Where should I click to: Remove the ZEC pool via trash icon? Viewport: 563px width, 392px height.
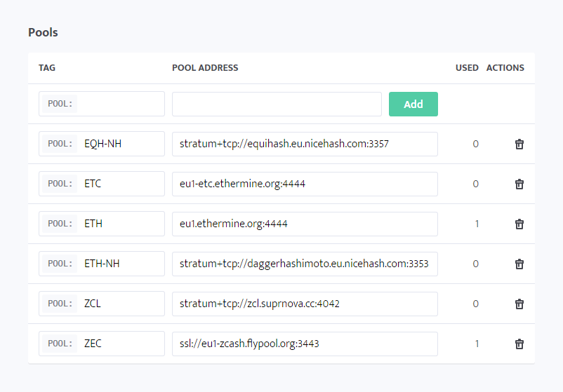coord(519,344)
